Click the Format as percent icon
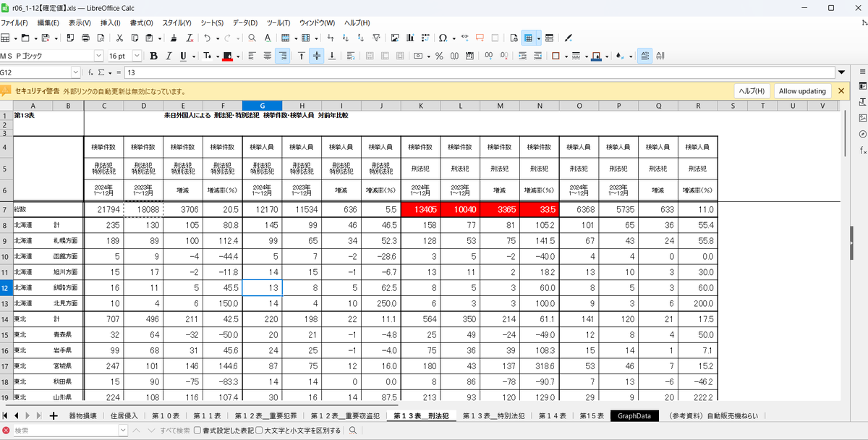Image resolution: width=868 pixels, height=440 pixels. [439, 56]
